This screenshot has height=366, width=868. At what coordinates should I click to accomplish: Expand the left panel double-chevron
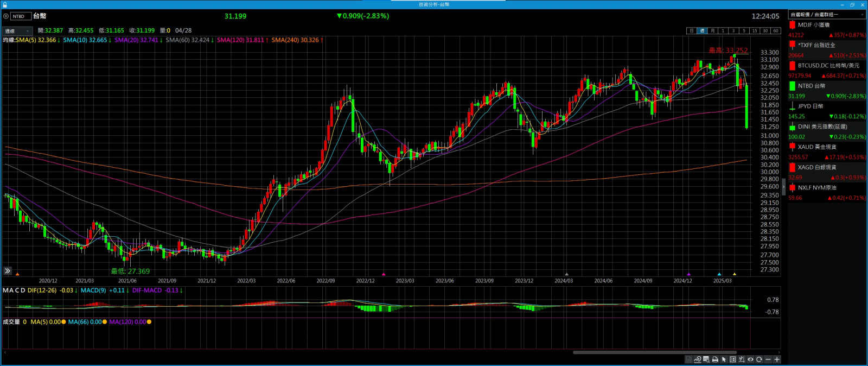click(x=8, y=270)
